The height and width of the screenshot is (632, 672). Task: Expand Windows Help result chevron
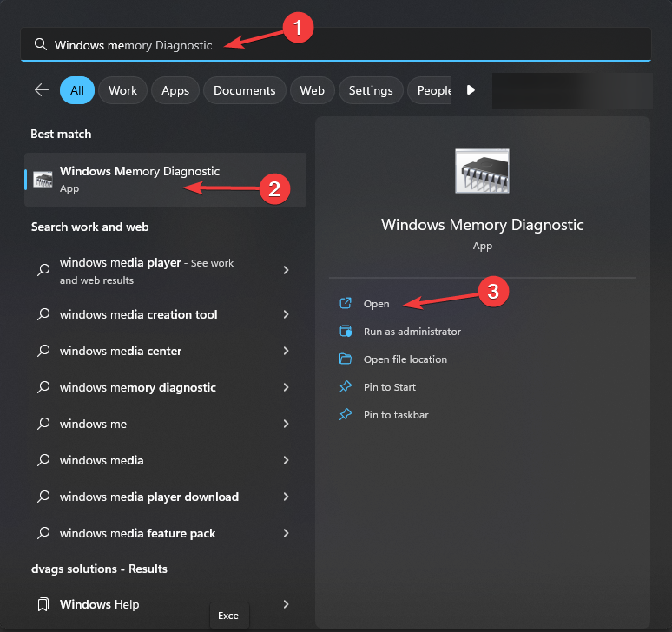(286, 604)
